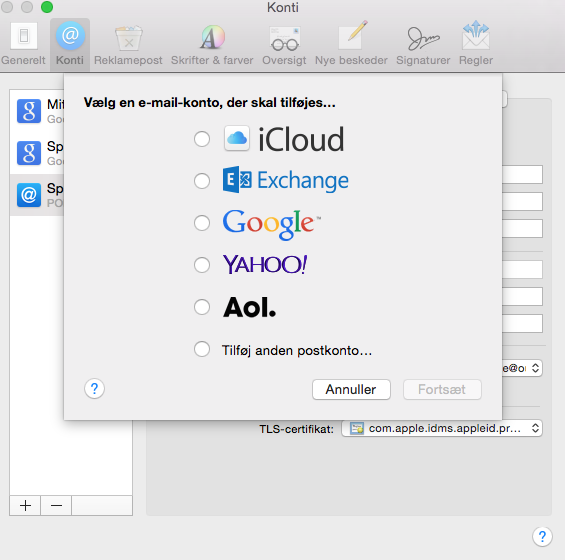
Task: Click the YAHOO! logo
Action: coord(265,265)
